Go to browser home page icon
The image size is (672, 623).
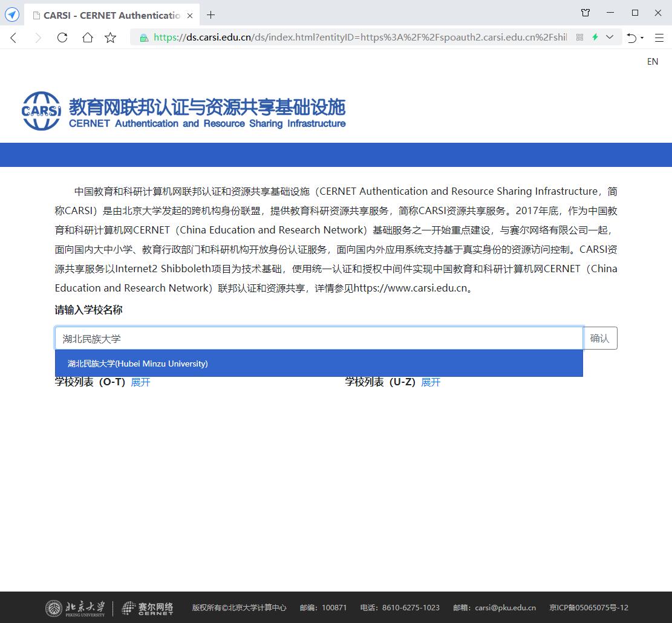click(x=87, y=38)
